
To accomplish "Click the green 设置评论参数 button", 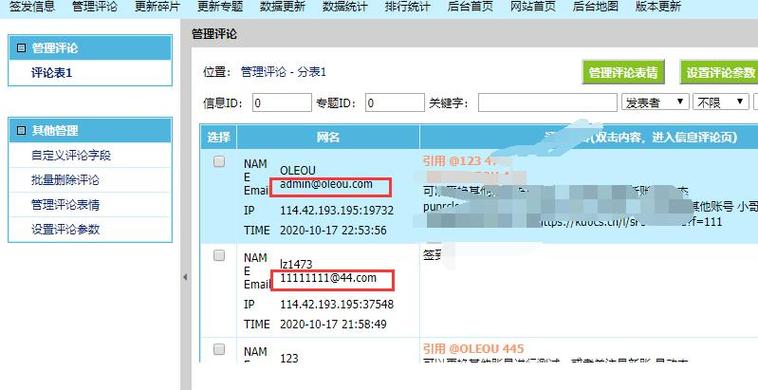I will coord(720,72).
